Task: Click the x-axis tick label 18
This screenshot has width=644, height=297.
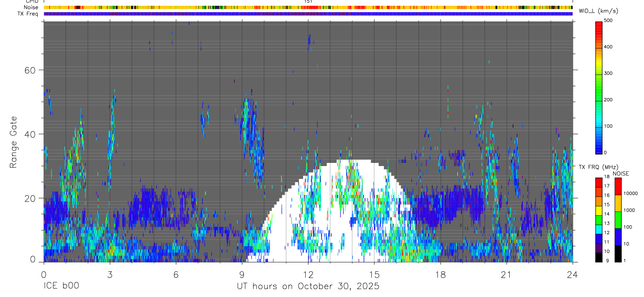Action: coord(441,274)
